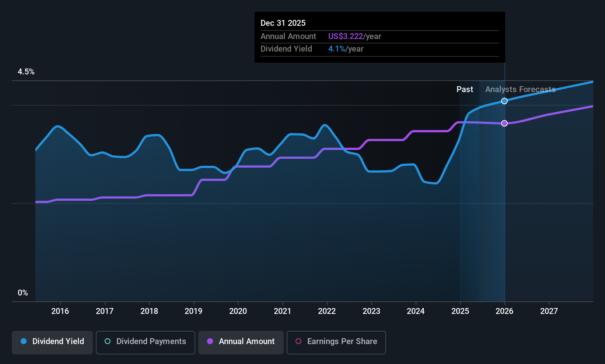
Task: Select the 2023 x-axis label
Action: click(371, 311)
